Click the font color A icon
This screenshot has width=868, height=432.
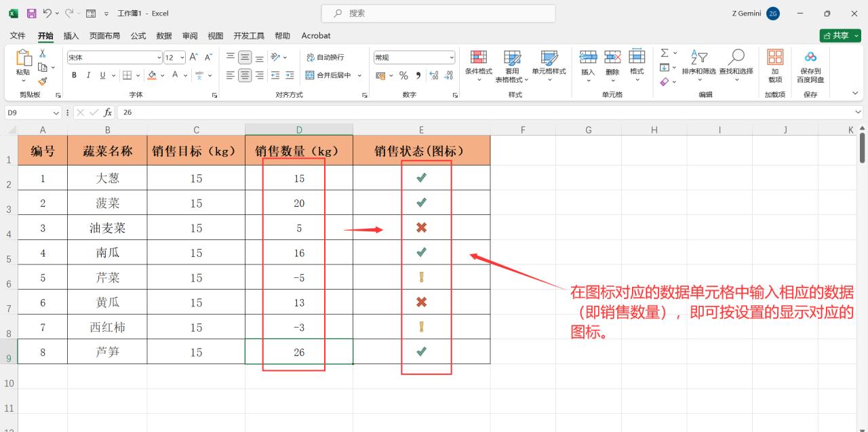[x=176, y=75]
